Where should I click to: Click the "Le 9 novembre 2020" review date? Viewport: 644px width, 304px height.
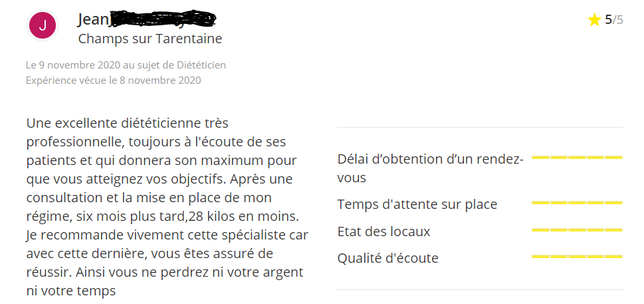click(72, 65)
